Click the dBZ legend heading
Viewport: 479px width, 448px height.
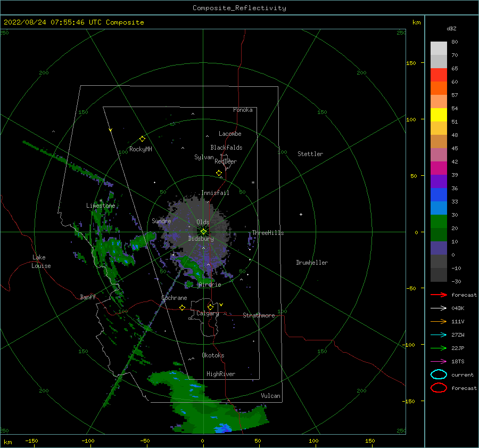pyautogui.click(x=451, y=29)
